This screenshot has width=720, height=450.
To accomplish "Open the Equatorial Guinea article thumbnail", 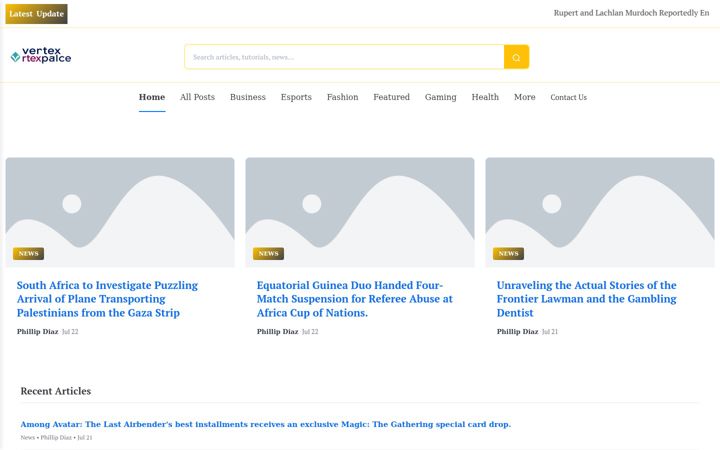I will click(360, 212).
